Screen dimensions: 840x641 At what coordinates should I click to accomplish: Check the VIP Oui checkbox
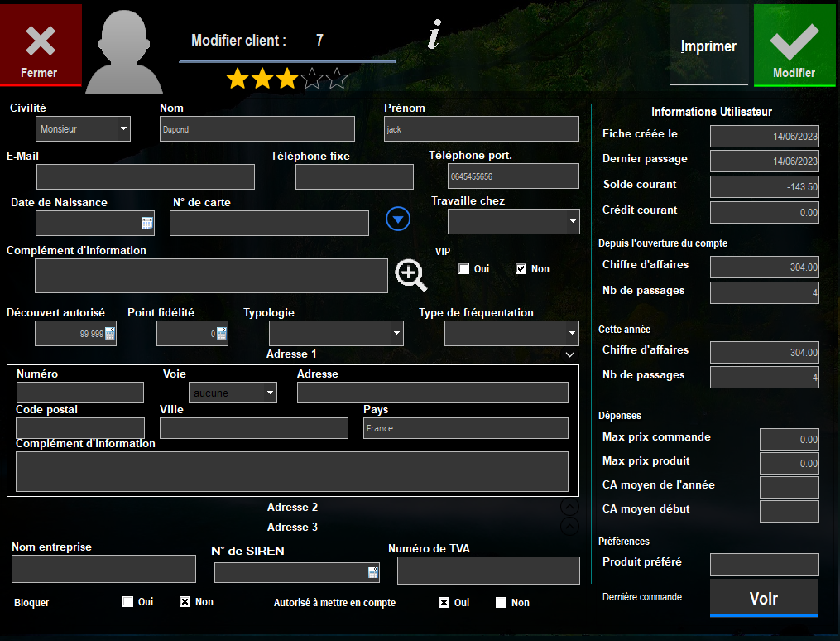[x=464, y=269]
